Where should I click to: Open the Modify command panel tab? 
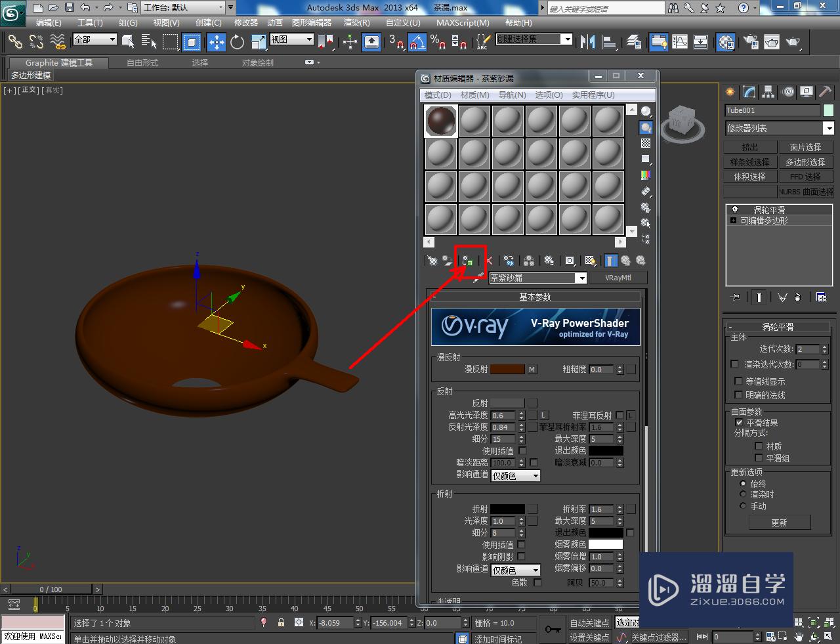(x=749, y=92)
